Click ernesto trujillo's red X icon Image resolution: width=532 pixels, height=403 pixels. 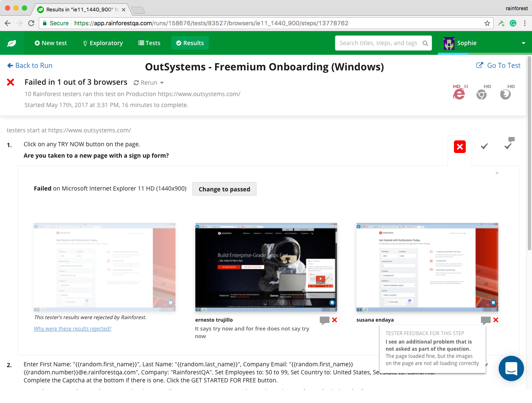(x=335, y=320)
